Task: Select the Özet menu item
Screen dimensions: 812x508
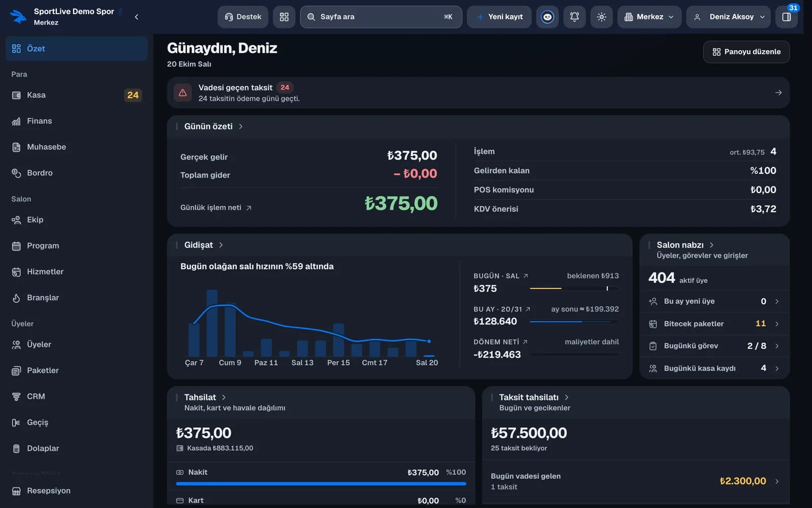Action: (x=77, y=48)
